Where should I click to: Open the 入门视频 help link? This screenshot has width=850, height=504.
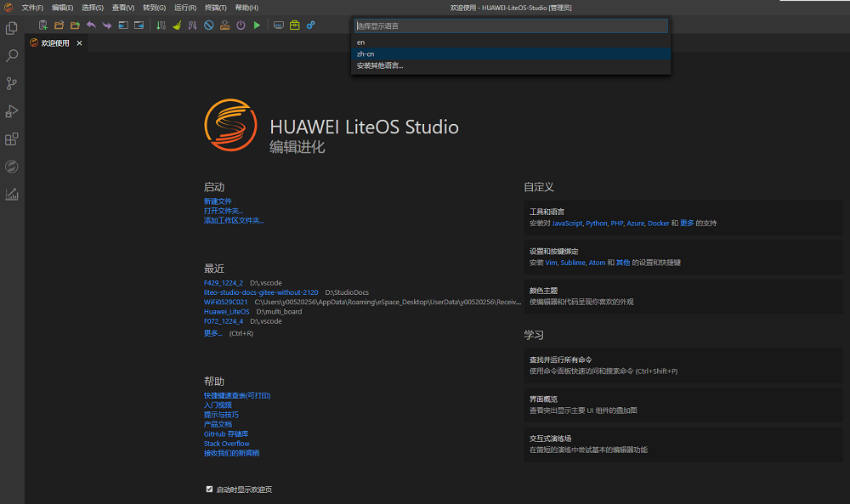click(218, 405)
